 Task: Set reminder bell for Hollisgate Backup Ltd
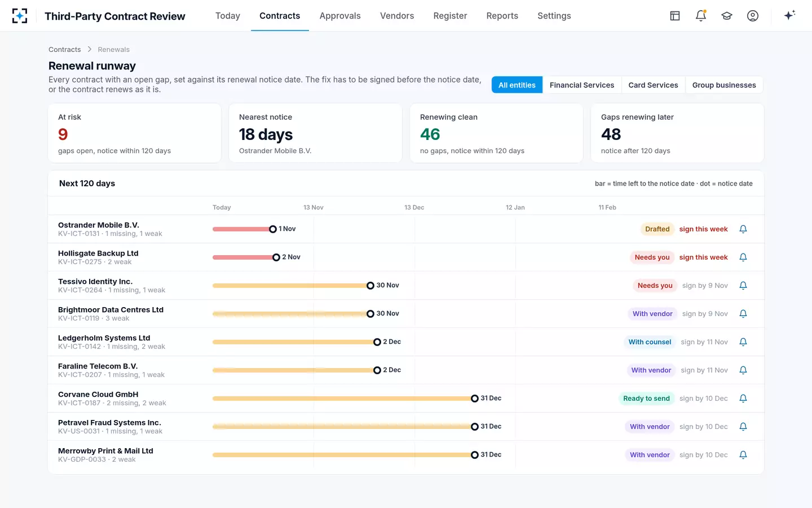(743, 257)
